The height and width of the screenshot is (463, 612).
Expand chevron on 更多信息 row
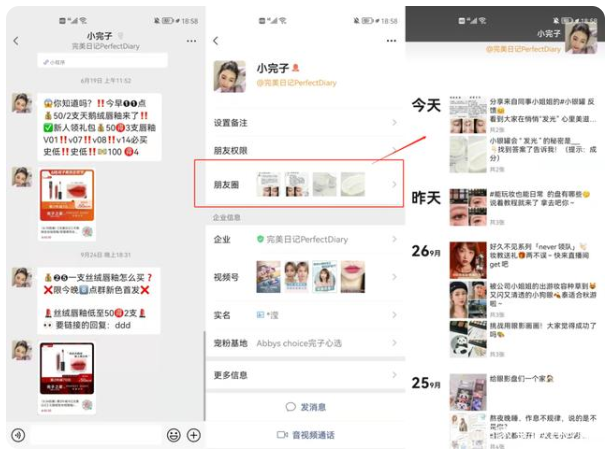tap(394, 375)
